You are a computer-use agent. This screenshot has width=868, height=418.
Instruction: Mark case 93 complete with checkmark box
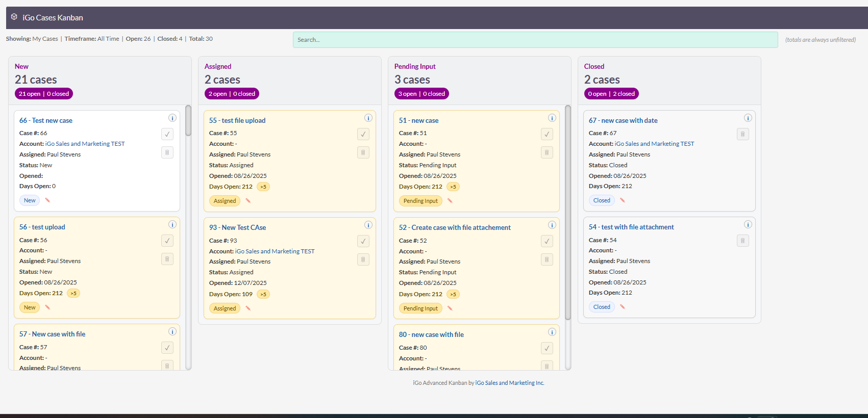pyautogui.click(x=363, y=241)
